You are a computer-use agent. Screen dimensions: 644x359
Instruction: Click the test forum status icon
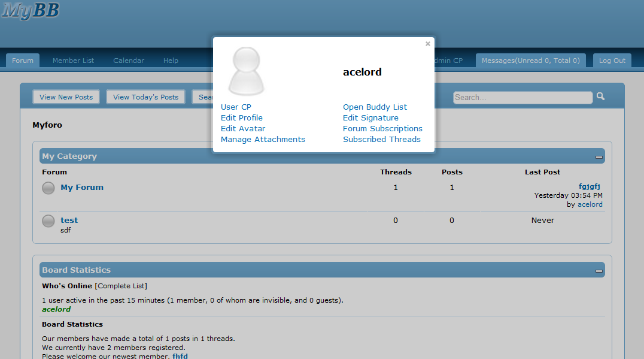tap(48, 221)
